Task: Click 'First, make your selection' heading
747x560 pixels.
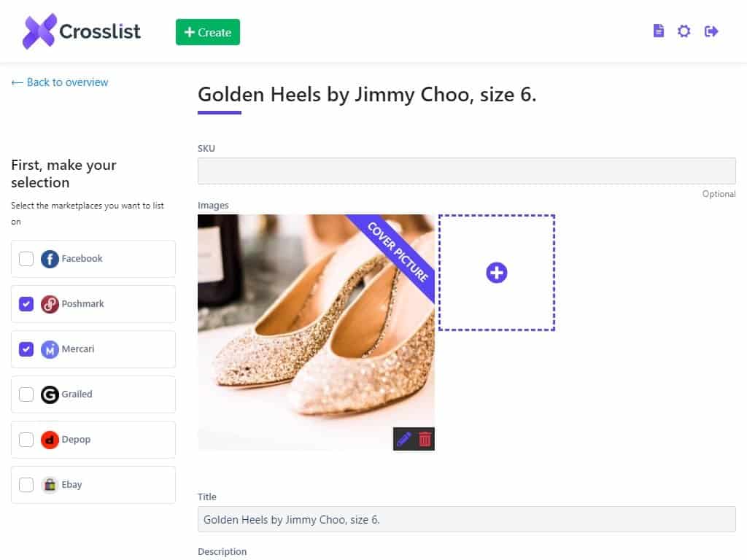Action: 63,174
